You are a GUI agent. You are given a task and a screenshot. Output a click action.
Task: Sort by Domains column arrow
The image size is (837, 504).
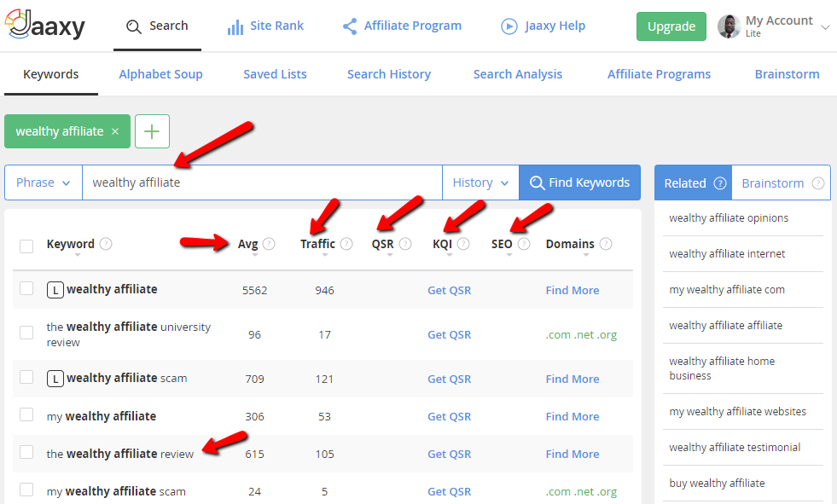586,256
